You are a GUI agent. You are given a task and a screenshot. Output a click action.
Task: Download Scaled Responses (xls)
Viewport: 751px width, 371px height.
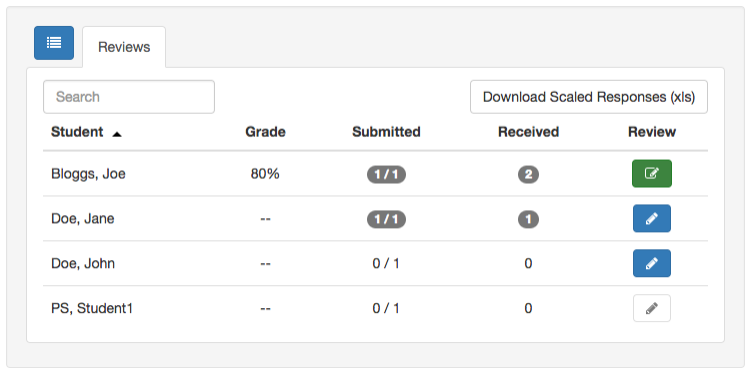pyautogui.click(x=589, y=97)
